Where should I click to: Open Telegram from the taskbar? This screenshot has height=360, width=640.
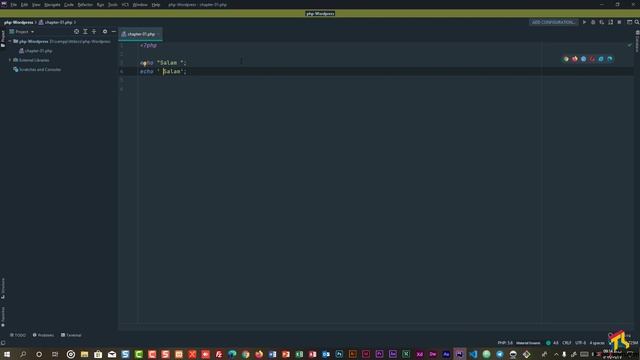pyautogui.click(x=500, y=354)
